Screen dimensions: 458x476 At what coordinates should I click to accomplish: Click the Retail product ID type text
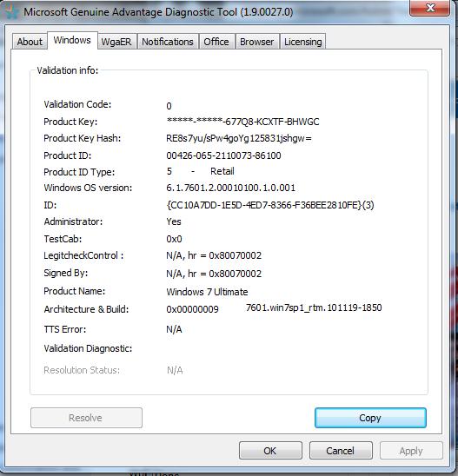[222, 171]
